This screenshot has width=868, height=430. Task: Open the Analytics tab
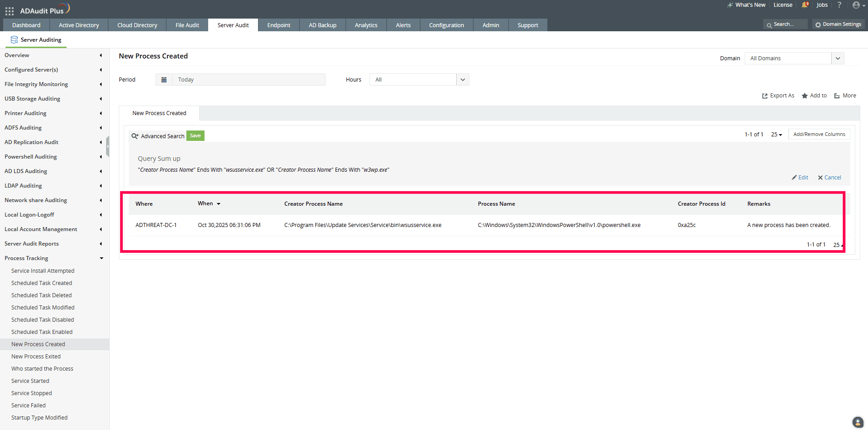pos(366,25)
